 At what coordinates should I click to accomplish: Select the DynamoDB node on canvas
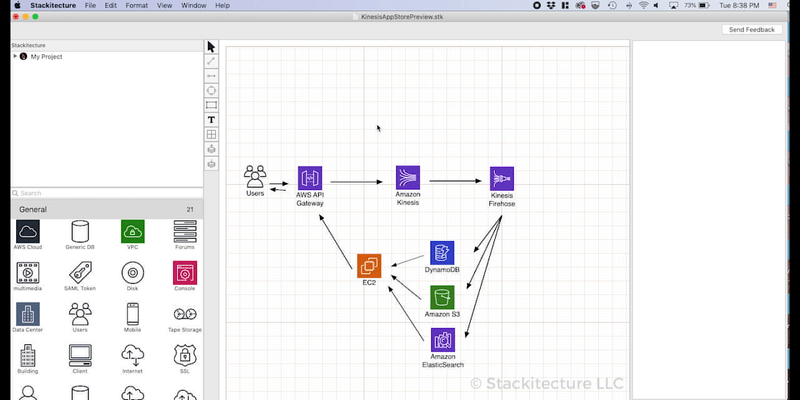point(442,252)
